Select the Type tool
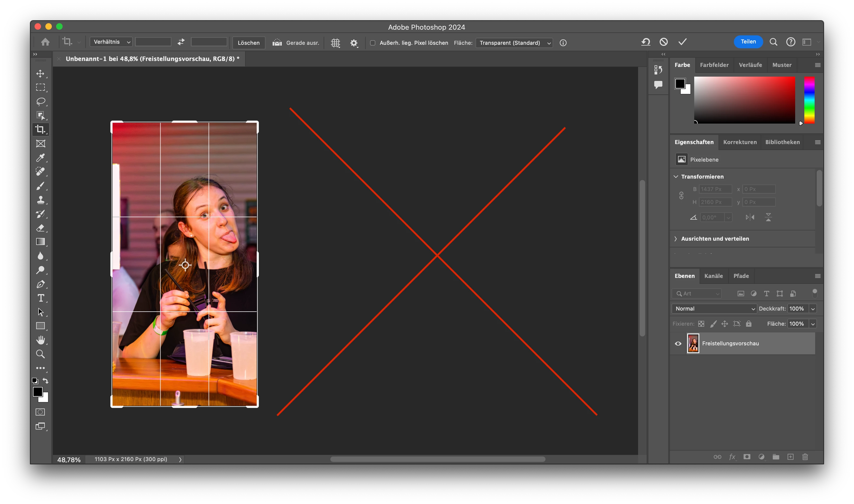The height and width of the screenshot is (504, 854). 41,298
